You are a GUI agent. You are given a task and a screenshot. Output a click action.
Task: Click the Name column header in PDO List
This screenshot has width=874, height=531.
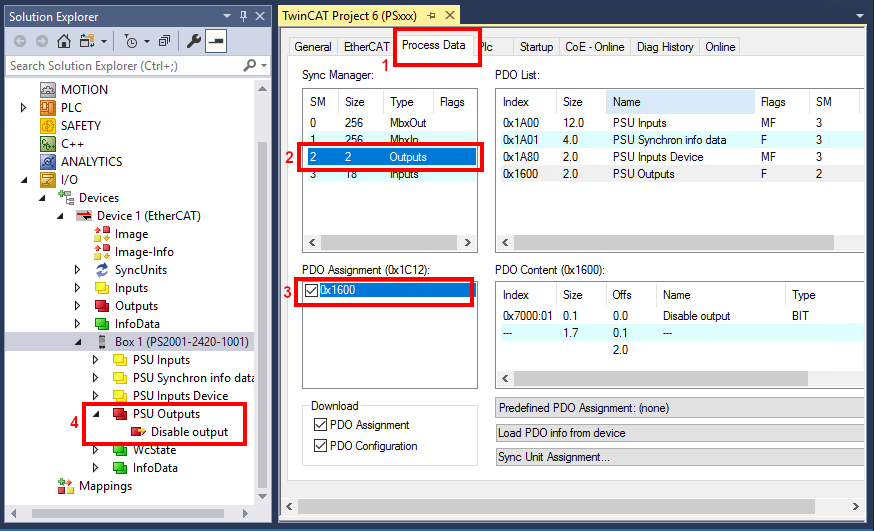(680, 102)
